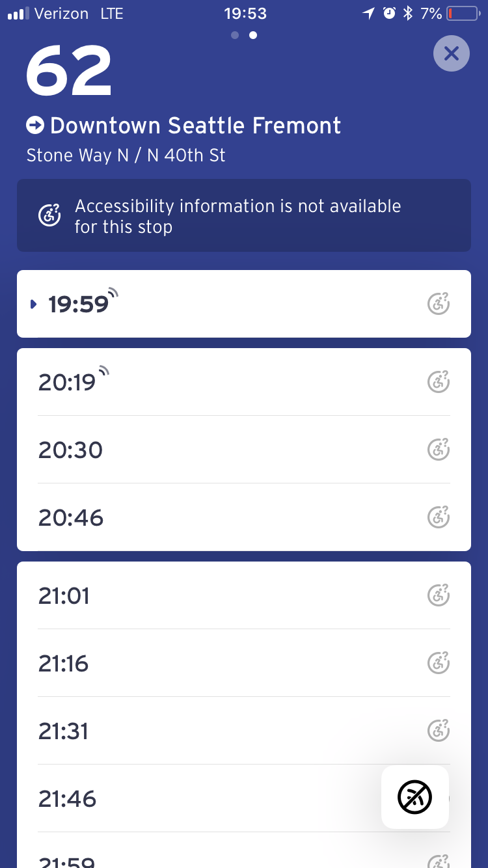488x868 pixels.
Task: Tap accessibility icon beside 21:31 departure
Action: coord(439,731)
